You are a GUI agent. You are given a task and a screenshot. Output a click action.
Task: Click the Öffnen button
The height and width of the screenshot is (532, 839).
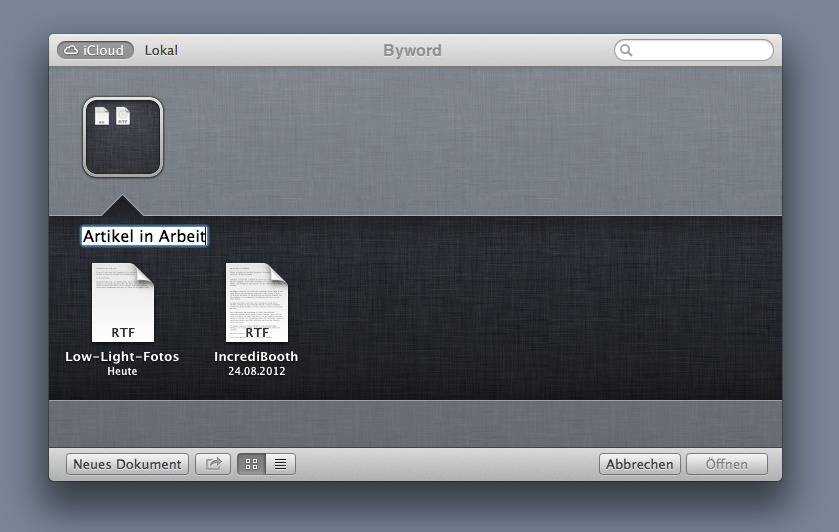click(x=727, y=464)
